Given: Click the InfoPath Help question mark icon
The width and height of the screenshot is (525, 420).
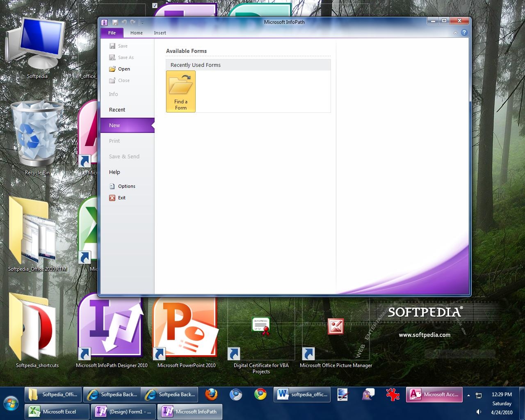Looking at the screenshot, I should click(x=464, y=33).
